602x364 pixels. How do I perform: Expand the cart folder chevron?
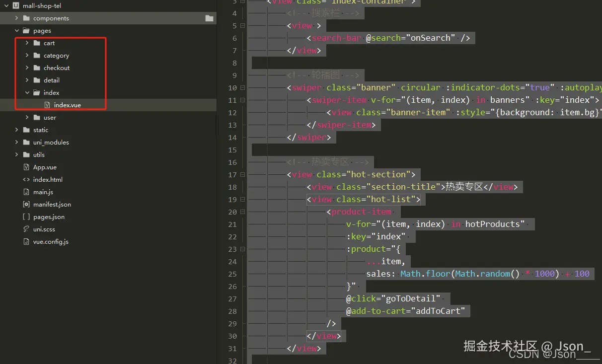coord(27,43)
